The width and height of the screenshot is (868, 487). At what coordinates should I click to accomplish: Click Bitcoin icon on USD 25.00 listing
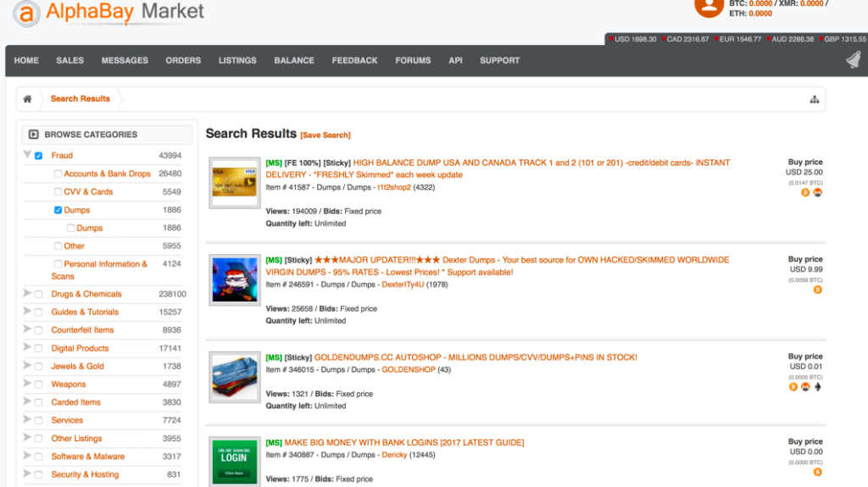tap(805, 192)
